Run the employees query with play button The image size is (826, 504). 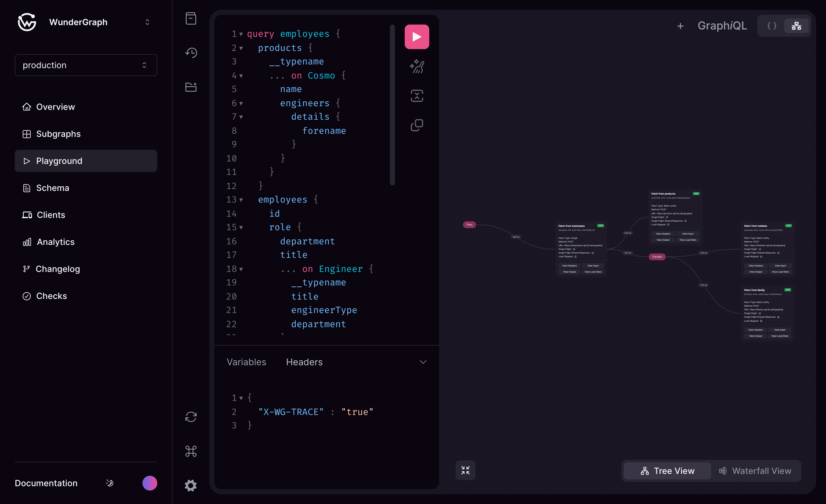417,37
